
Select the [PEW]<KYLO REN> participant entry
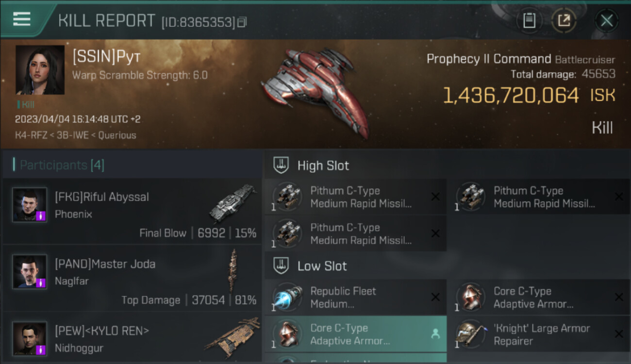(132, 337)
